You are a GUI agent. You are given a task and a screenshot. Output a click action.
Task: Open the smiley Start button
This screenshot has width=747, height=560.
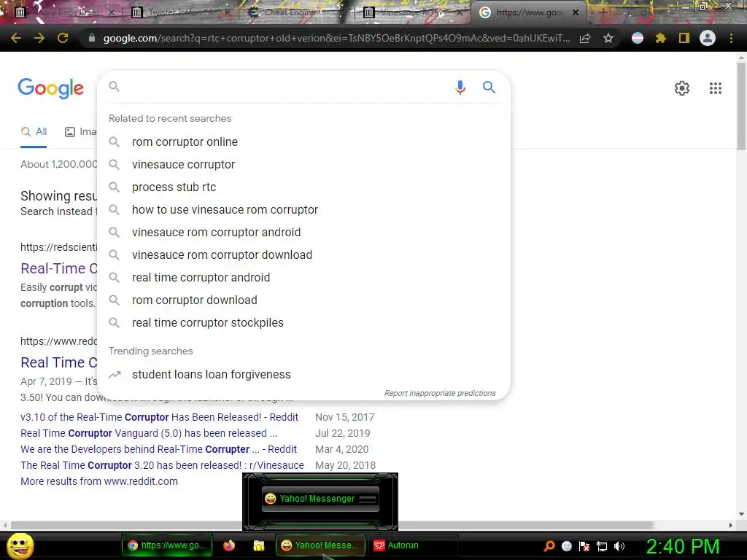click(x=20, y=546)
